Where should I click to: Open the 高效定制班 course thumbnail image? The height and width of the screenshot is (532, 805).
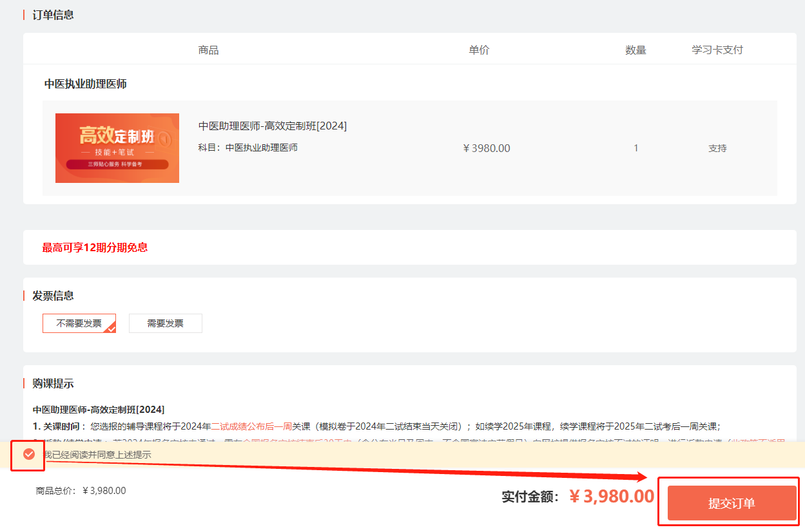pyautogui.click(x=117, y=148)
